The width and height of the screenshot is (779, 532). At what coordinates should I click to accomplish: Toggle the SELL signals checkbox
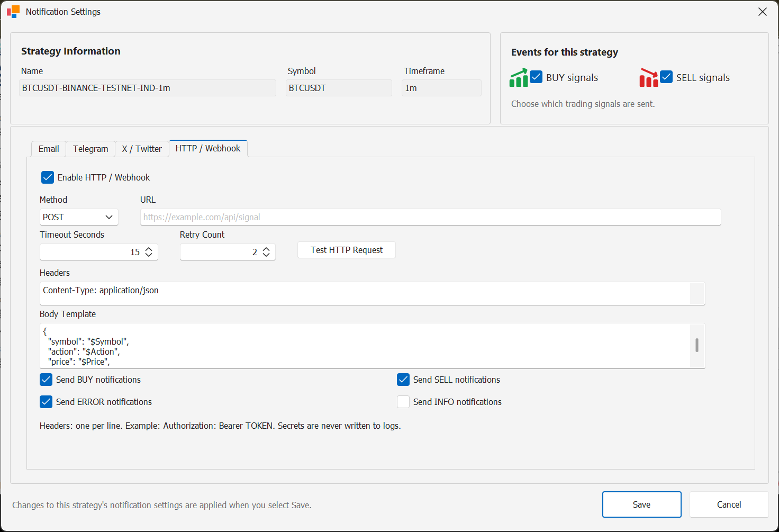(666, 77)
